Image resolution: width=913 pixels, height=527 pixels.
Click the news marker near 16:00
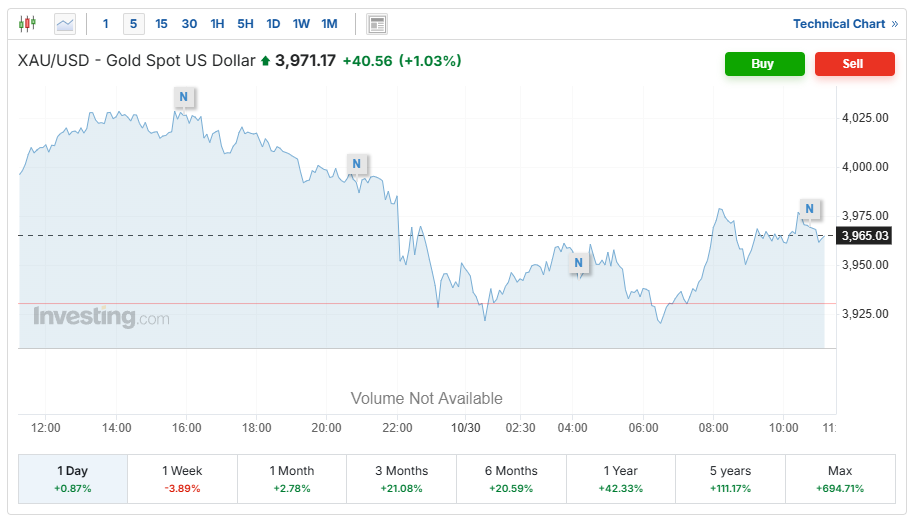[x=183, y=96]
